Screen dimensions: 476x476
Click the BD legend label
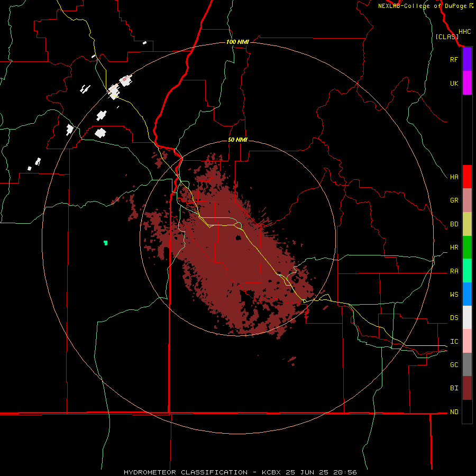tap(454, 224)
